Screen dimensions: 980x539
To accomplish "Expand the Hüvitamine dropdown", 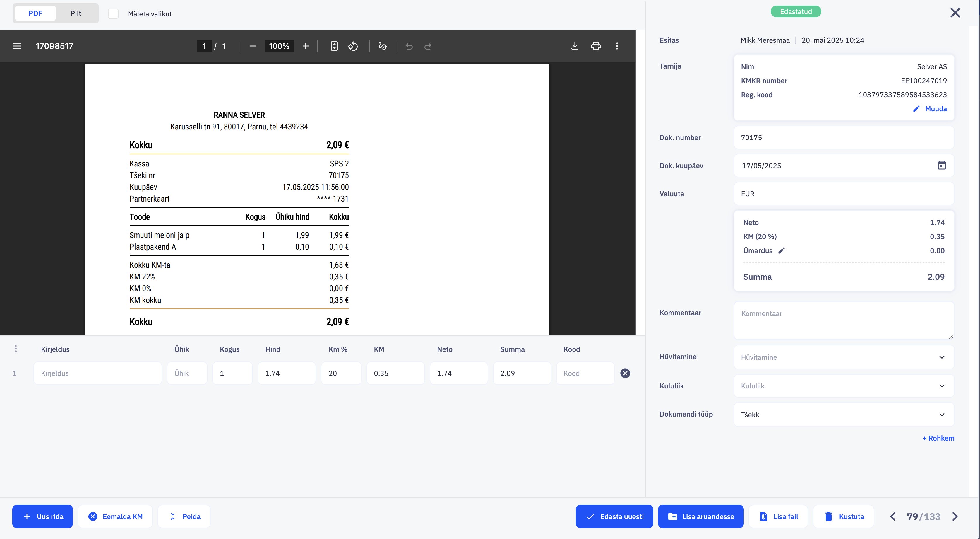I will 843,357.
